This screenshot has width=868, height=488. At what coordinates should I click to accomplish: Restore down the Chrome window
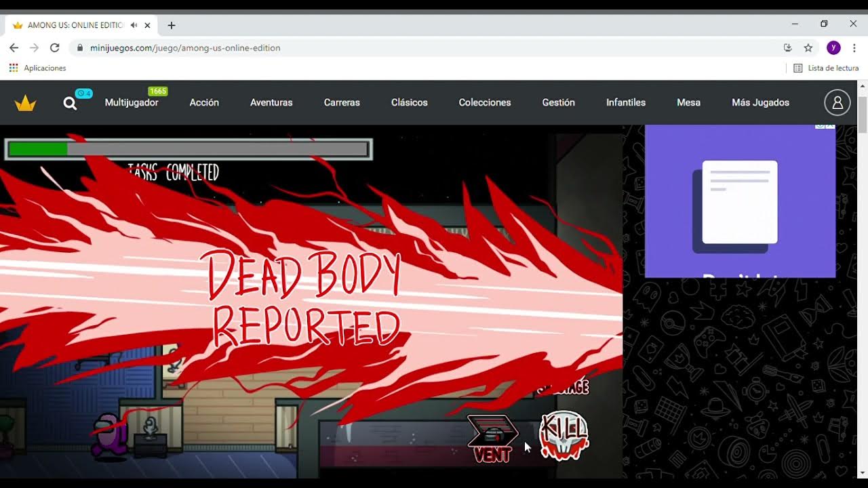(824, 24)
